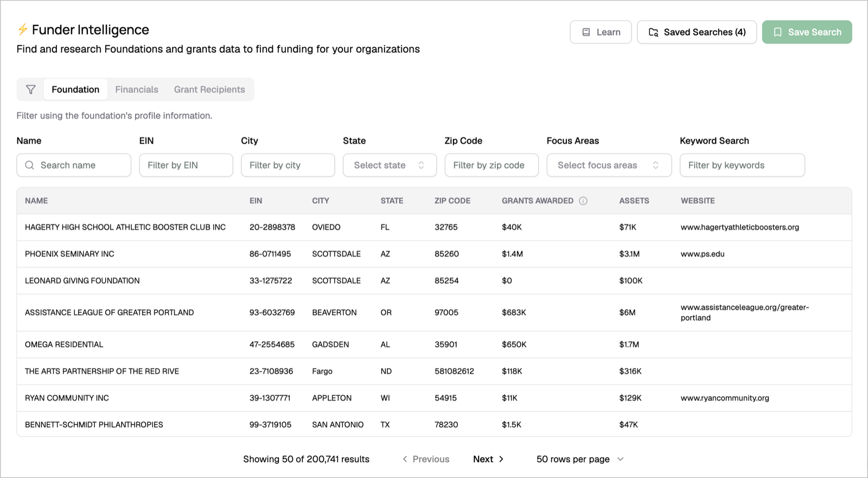Click the ZIP CODE column header
The height and width of the screenshot is (478, 868).
pyautogui.click(x=452, y=201)
